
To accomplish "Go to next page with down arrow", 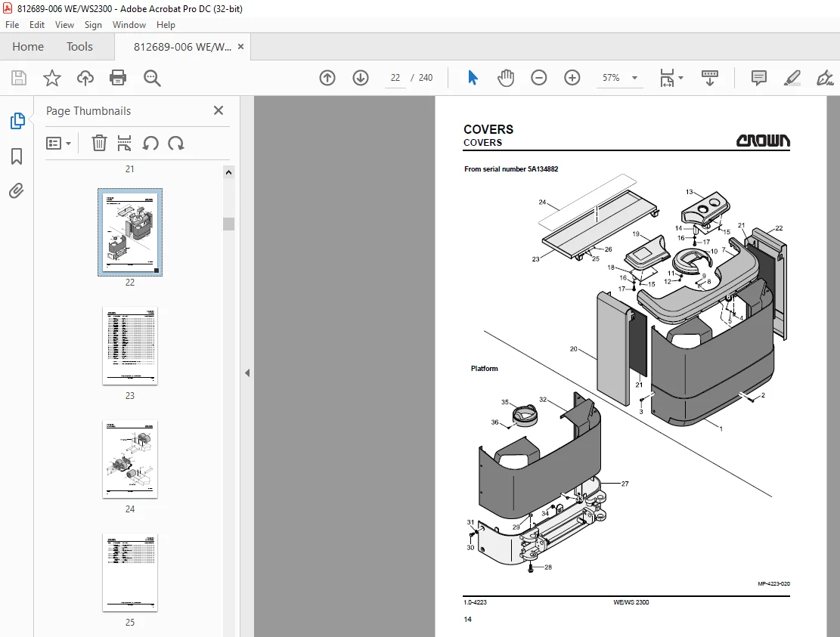I will pyautogui.click(x=361, y=78).
